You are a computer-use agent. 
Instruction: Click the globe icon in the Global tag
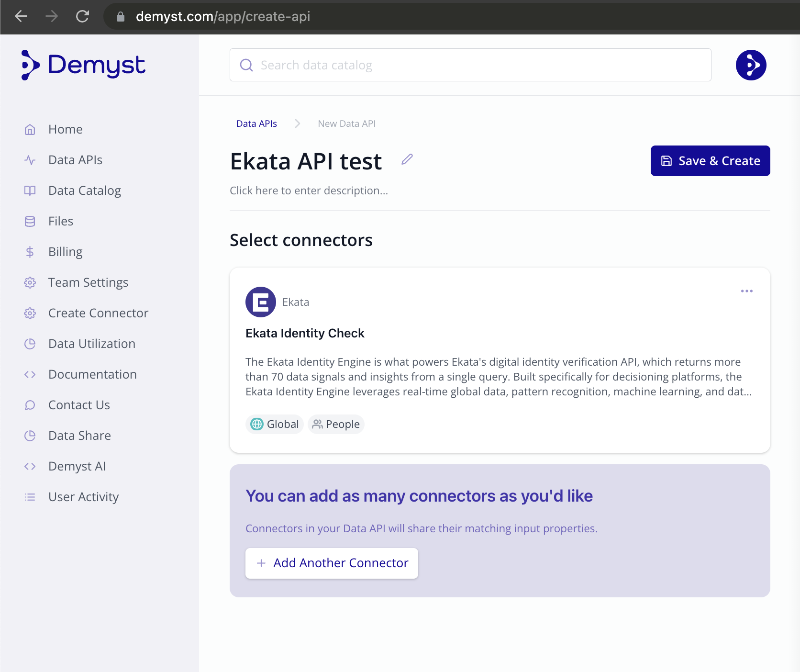[x=257, y=424]
